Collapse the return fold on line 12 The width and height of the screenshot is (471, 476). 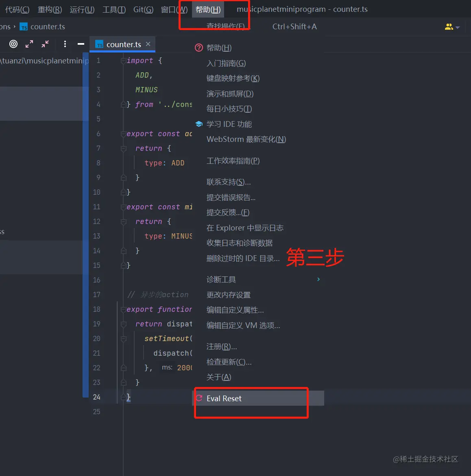click(x=123, y=222)
